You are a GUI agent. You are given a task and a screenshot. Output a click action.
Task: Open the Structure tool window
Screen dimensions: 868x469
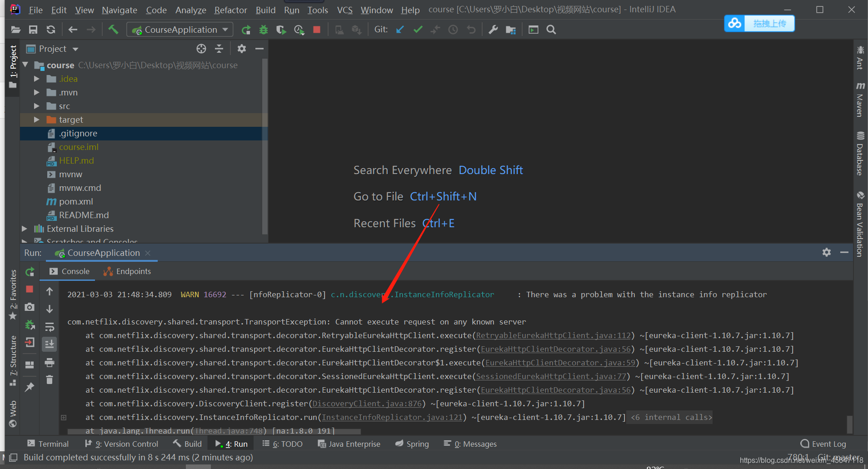coord(13,361)
